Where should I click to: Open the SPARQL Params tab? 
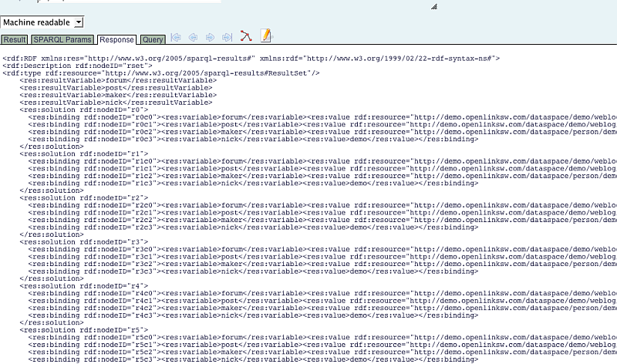[x=62, y=39]
